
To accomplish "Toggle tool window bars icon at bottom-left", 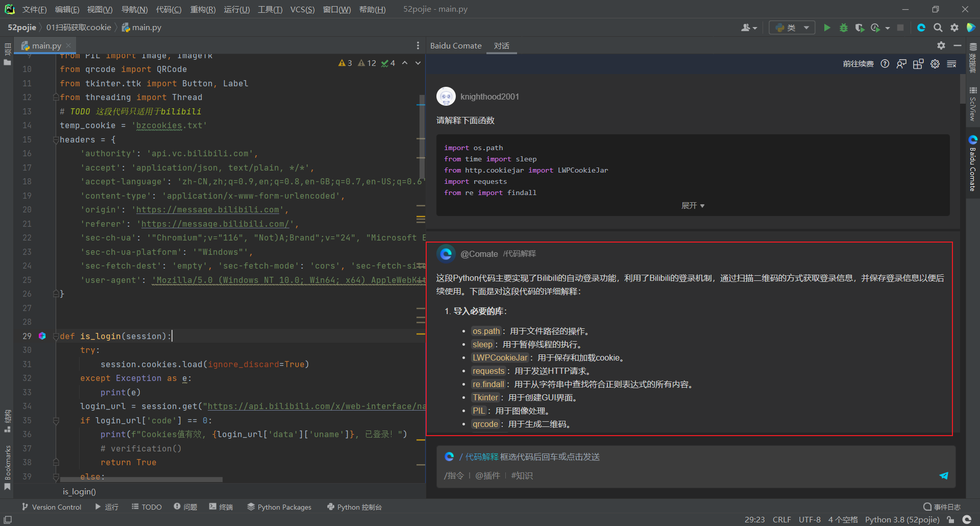I will click(8, 519).
